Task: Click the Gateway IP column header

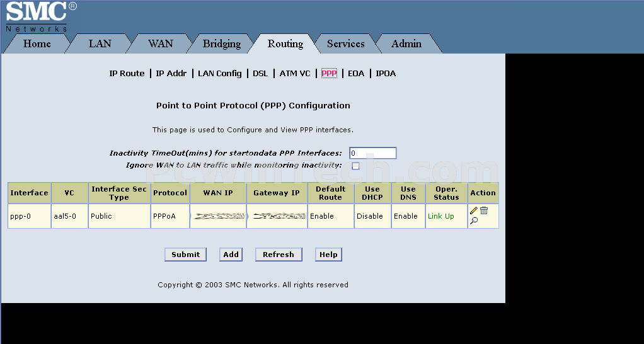Action: (277, 193)
